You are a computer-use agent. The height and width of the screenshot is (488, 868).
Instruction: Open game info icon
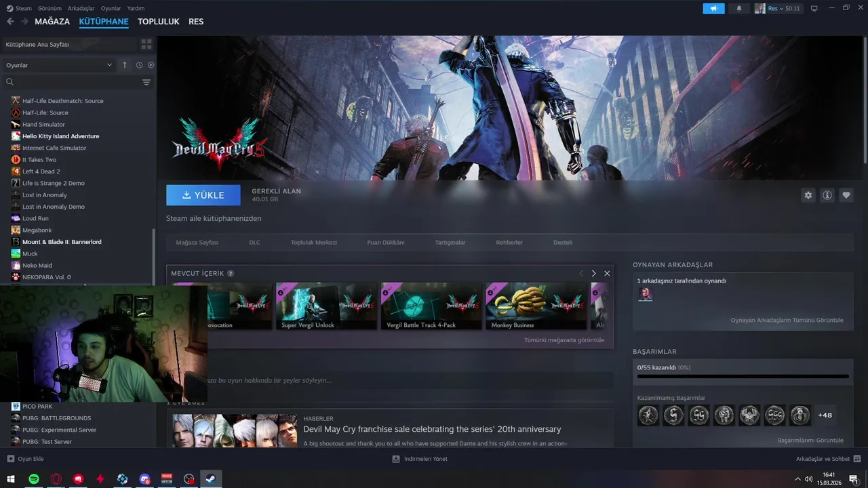(827, 195)
